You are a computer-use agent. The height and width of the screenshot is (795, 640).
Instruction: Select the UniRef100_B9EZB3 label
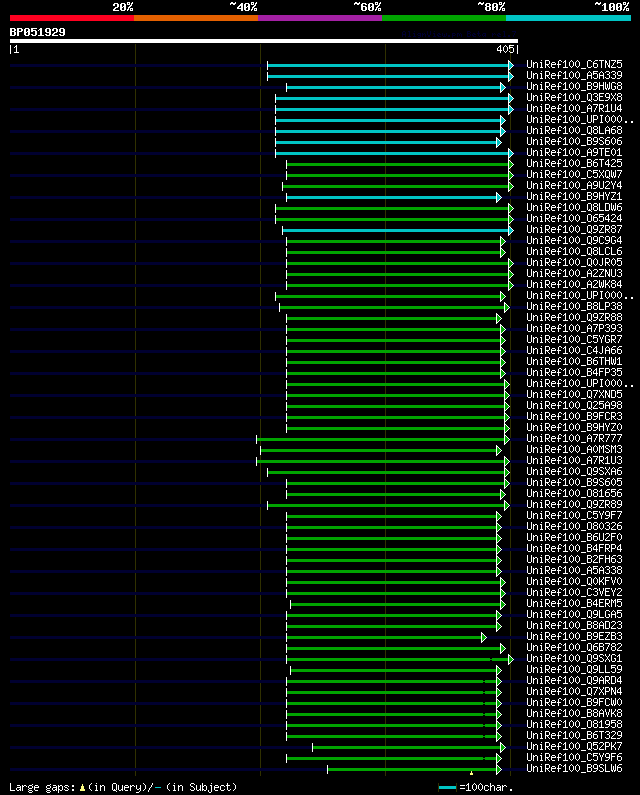(574, 636)
